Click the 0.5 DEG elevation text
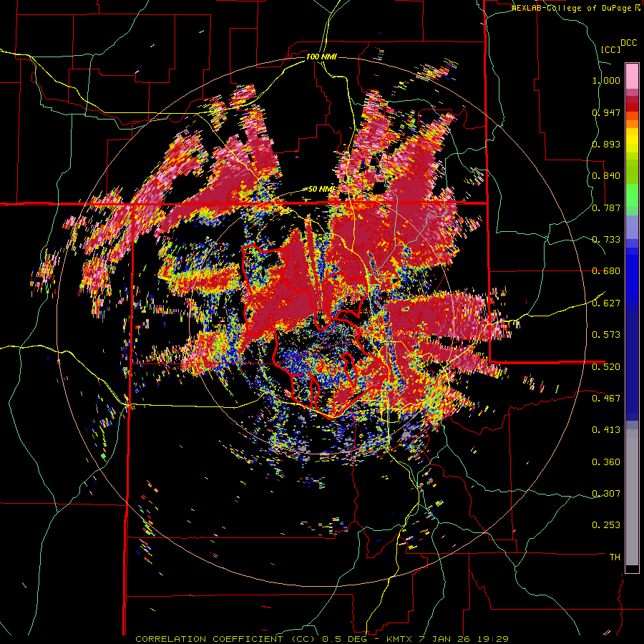The width and height of the screenshot is (644, 644). coord(344,639)
